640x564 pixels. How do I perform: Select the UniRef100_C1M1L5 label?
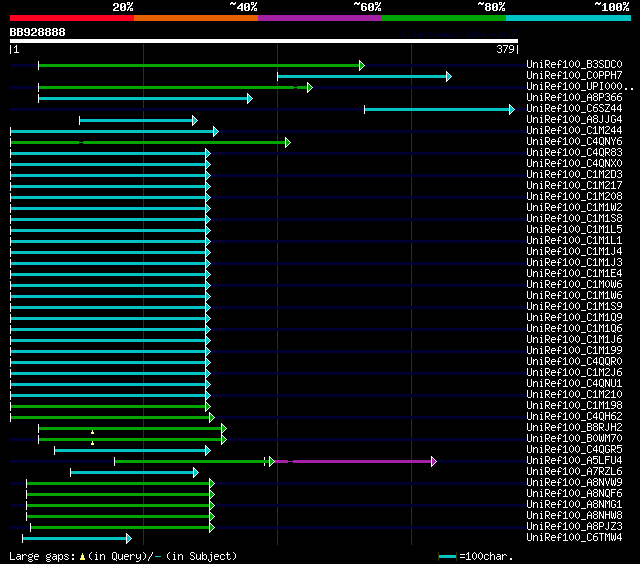click(574, 230)
